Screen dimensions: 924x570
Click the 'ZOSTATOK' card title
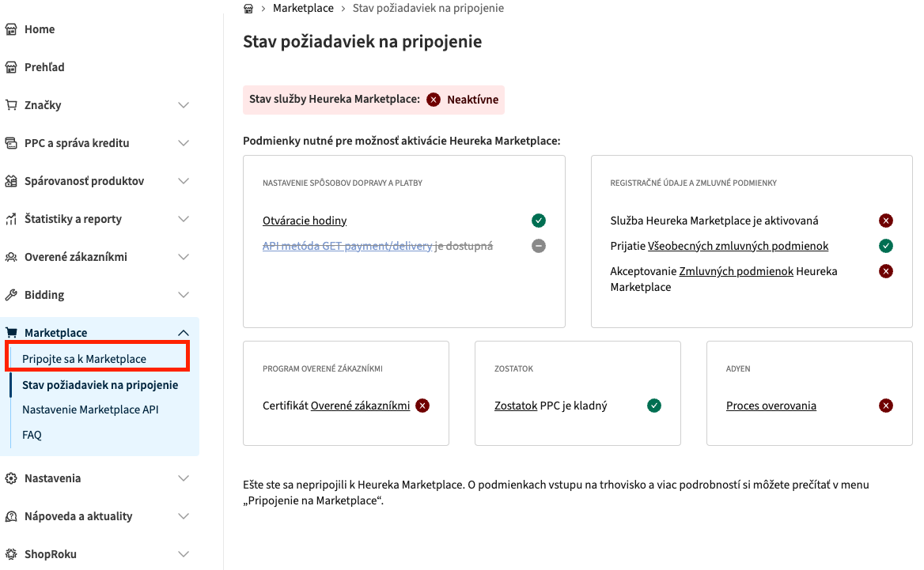pyautogui.click(x=514, y=368)
